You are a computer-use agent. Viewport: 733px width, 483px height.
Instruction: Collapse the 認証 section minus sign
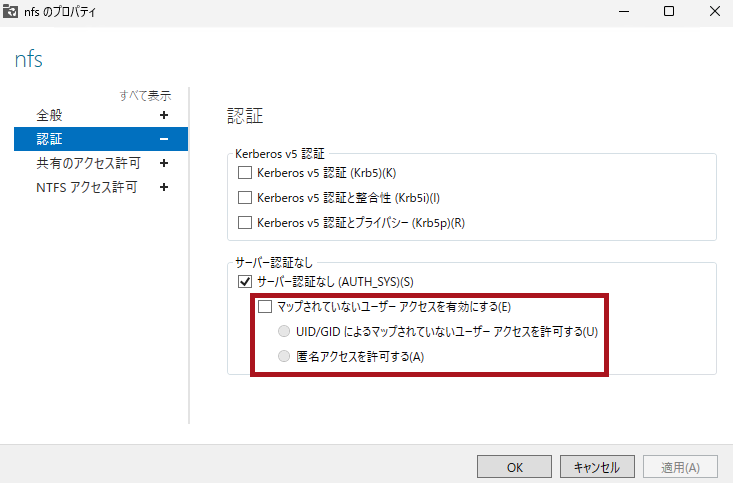(x=164, y=139)
